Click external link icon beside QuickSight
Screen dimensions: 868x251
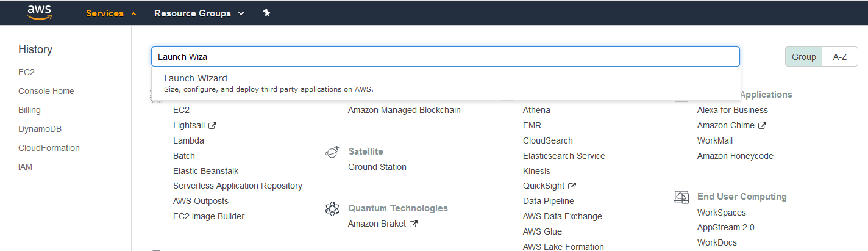click(572, 186)
